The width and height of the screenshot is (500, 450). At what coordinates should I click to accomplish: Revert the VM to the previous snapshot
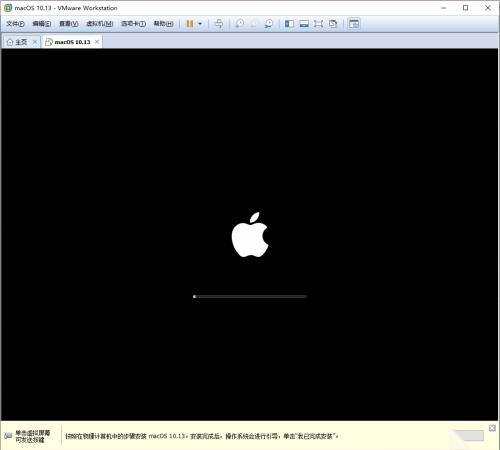pos(254,24)
